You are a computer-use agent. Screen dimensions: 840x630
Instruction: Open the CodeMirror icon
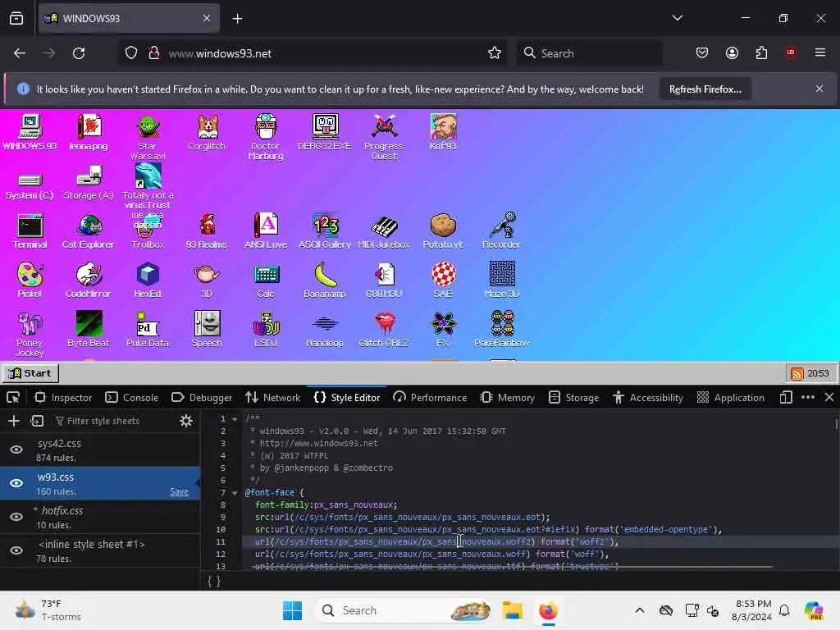coord(89,280)
